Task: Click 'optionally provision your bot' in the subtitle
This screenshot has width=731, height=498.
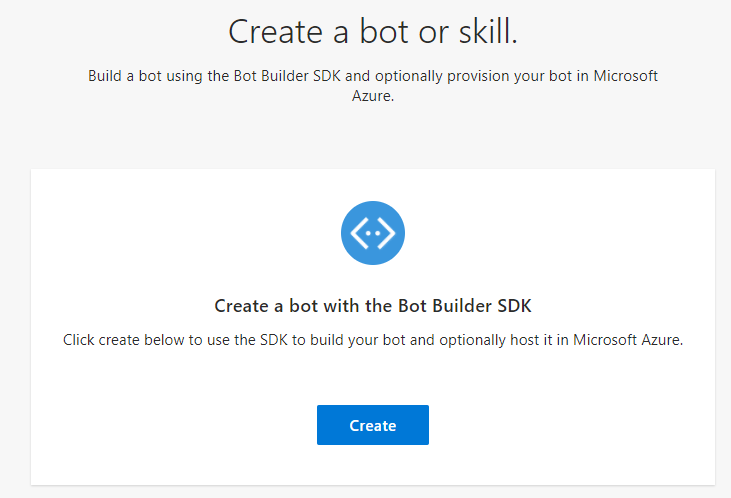Action: click(x=474, y=76)
